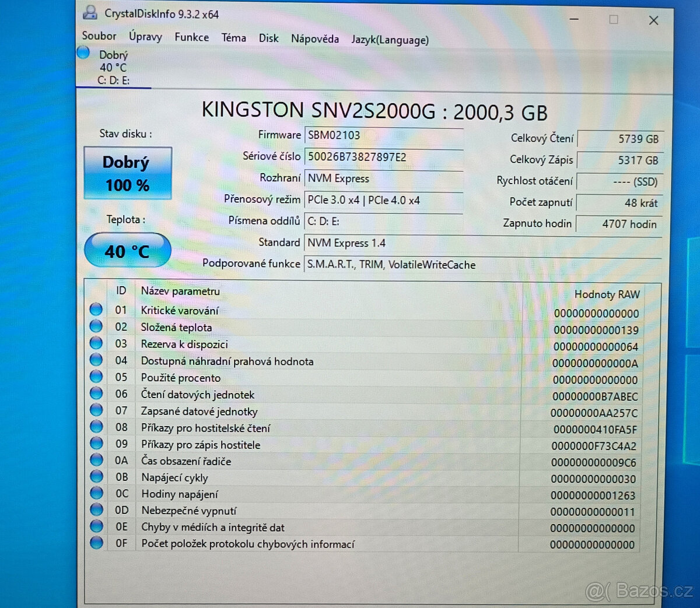700x608 pixels.
Task: Click the Název parametru column header
Action: pos(180,291)
